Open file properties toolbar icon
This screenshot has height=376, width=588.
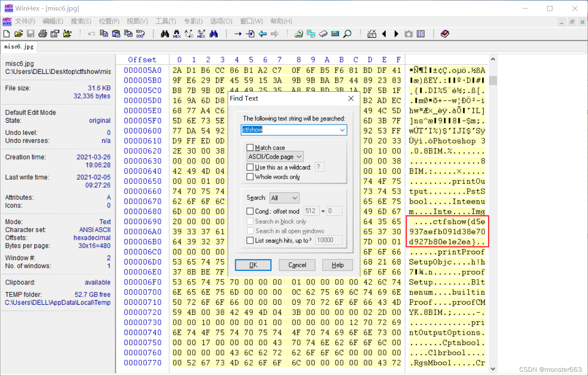55,34
